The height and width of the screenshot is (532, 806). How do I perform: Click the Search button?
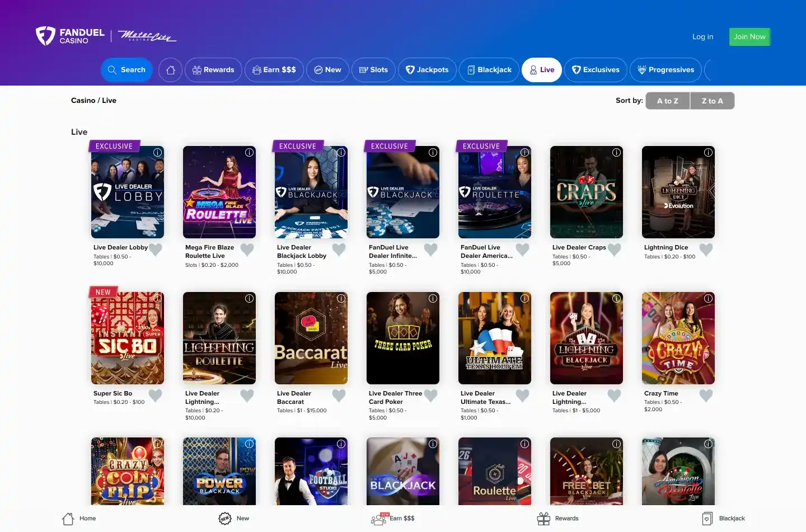tap(126, 70)
